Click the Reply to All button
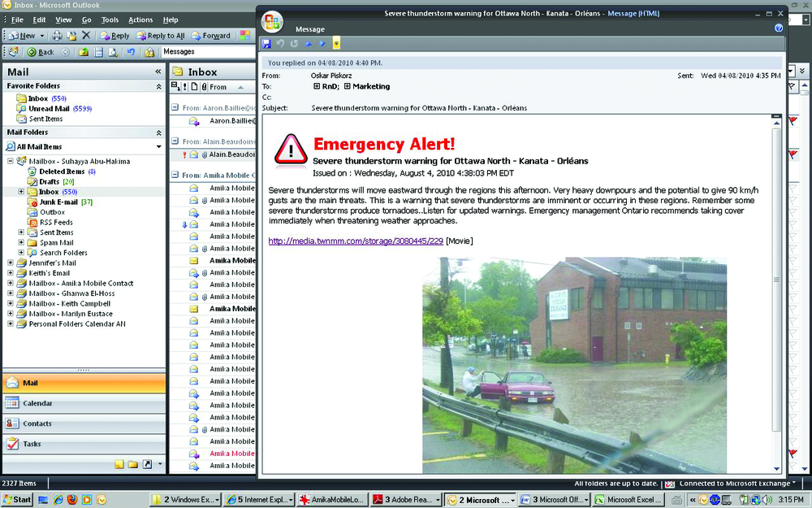This screenshot has width=812, height=508. click(161, 36)
